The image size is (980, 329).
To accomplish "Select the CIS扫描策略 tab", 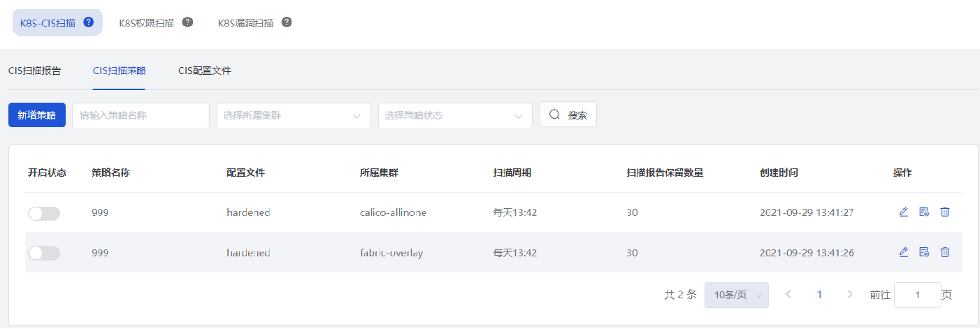I will point(119,71).
